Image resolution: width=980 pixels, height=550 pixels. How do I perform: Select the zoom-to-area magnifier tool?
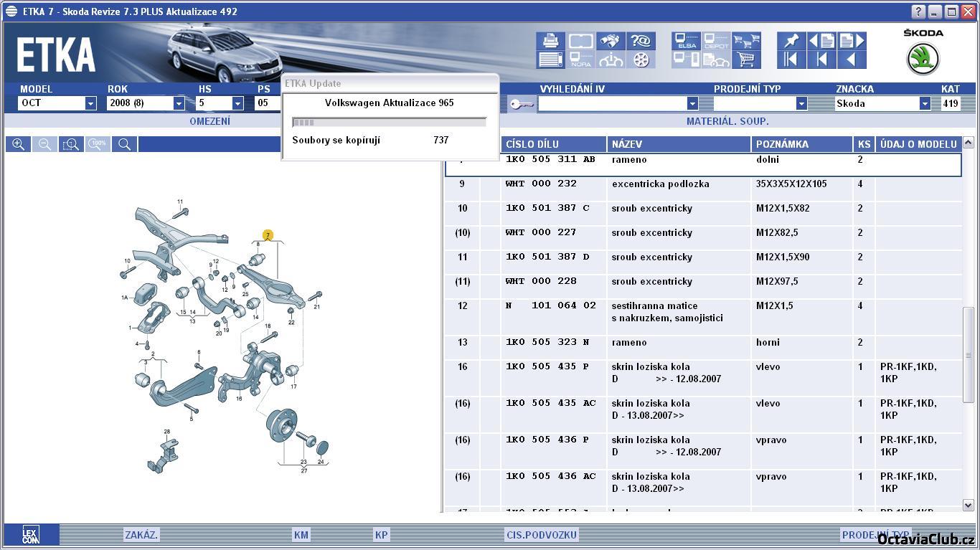[x=71, y=144]
